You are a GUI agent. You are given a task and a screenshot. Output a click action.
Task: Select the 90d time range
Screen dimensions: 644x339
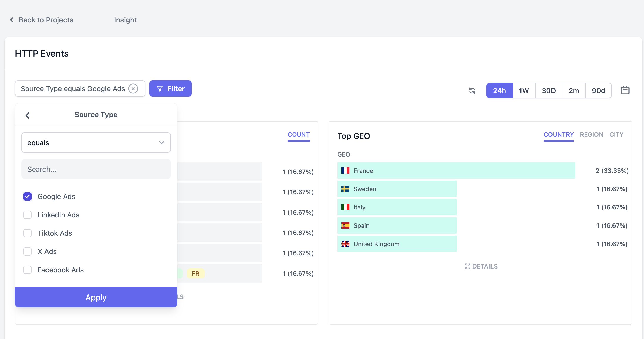pos(599,90)
